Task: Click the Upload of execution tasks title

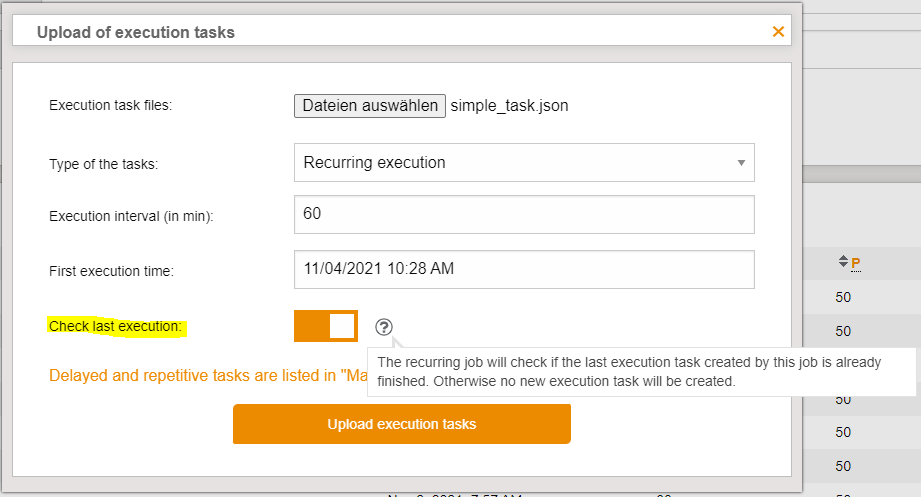Action: [x=136, y=32]
